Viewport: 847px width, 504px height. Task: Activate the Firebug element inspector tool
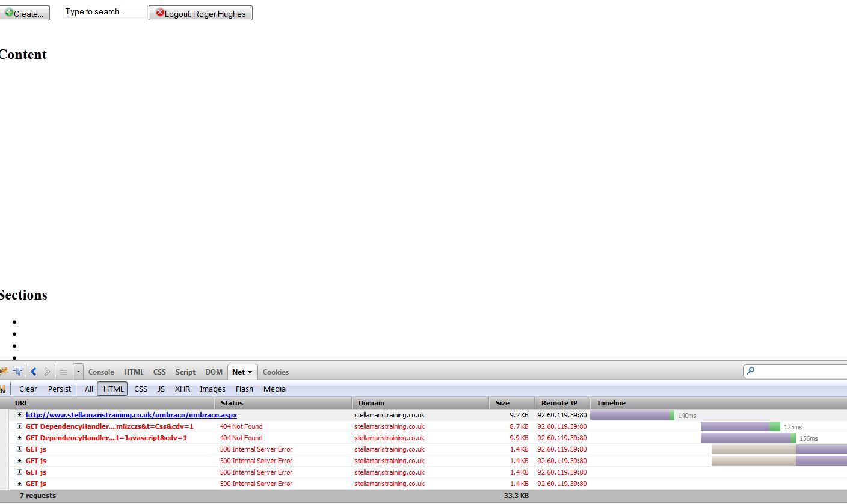[x=17, y=372]
